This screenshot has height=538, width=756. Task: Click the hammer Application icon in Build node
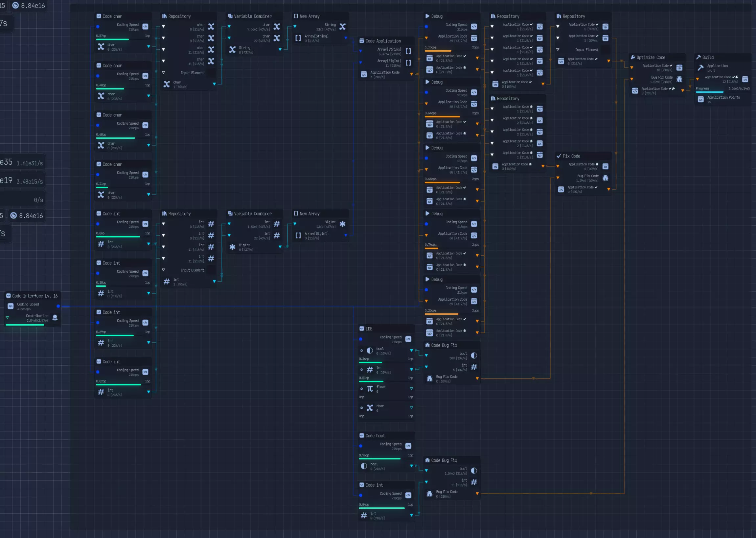coord(700,68)
